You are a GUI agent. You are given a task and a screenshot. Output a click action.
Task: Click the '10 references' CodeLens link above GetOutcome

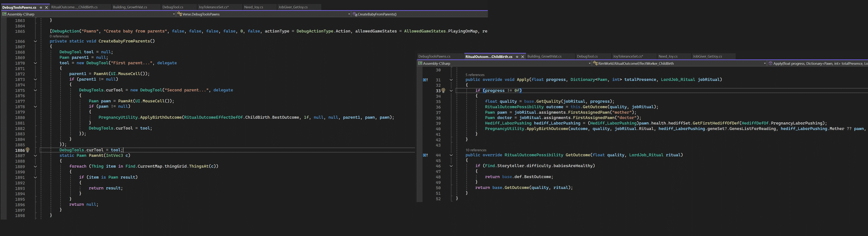(x=476, y=150)
